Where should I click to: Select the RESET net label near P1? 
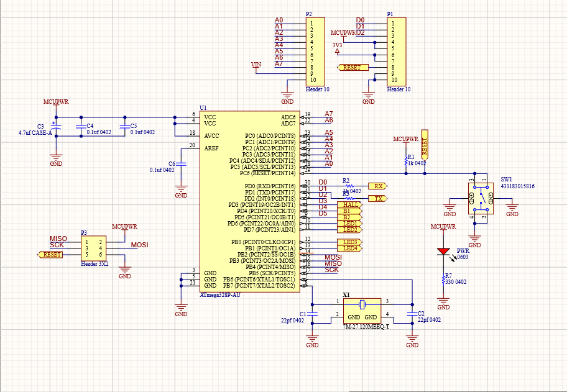coord(353,66)
